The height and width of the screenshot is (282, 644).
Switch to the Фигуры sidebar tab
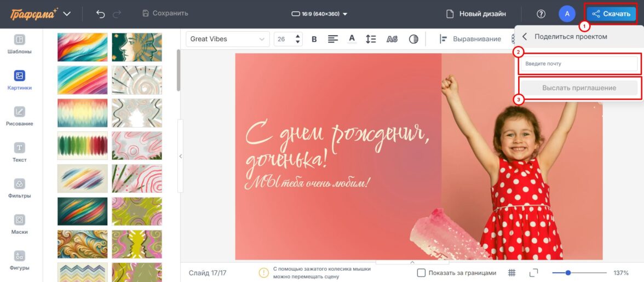[x=20, y=261]
